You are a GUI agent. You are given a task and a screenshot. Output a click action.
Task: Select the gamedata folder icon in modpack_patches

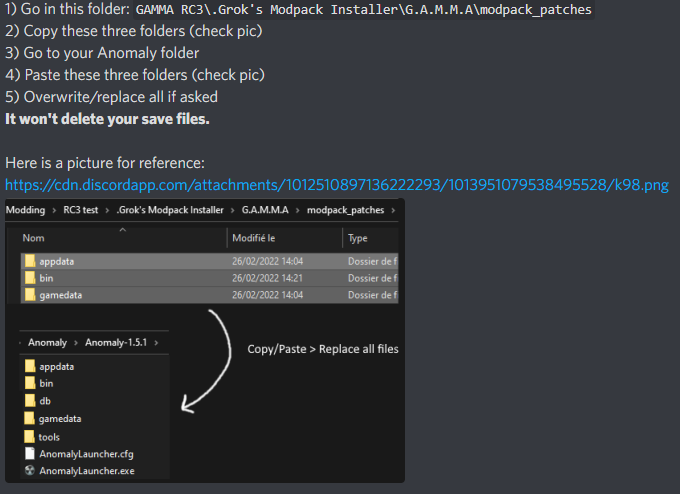pyautogui.click(x=30, y=294)
